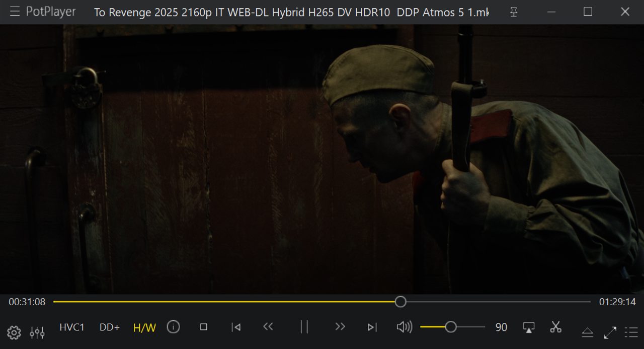The height and width of the screenshot is (349, 644).
Task: Pause the video
Action: [x=304, y=327]
